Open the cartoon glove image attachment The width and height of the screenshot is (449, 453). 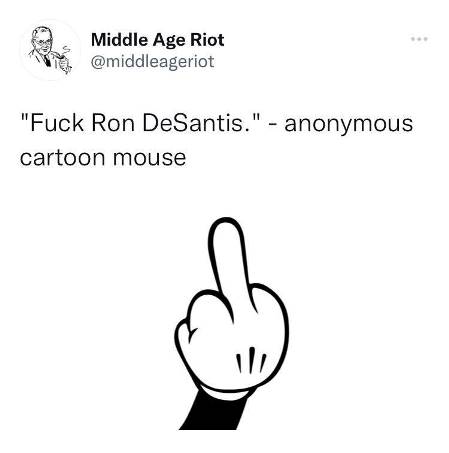231,324
